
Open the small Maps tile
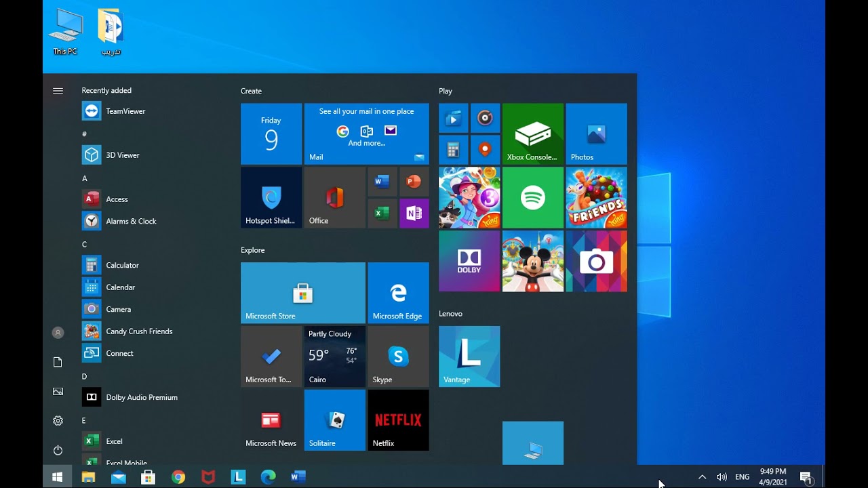485,150
